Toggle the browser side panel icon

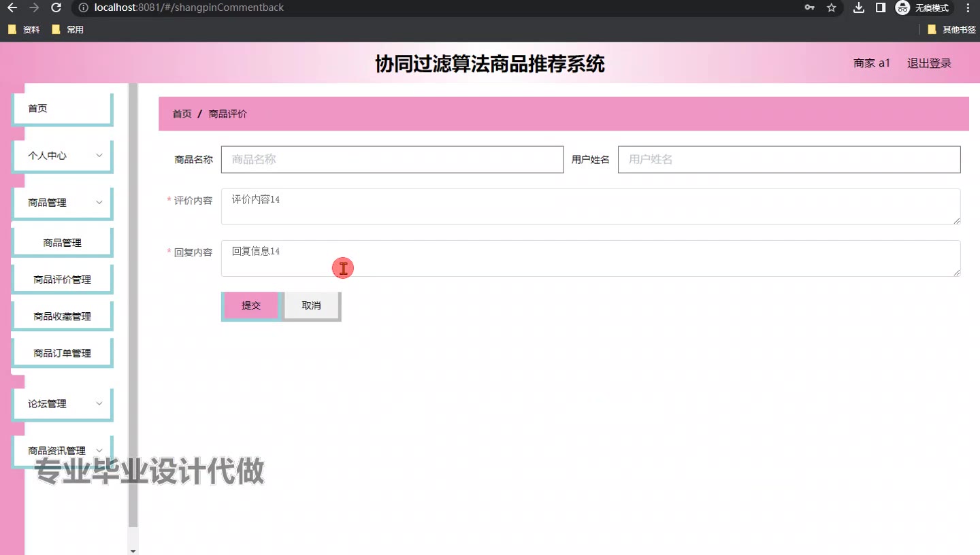coord(880,7)
